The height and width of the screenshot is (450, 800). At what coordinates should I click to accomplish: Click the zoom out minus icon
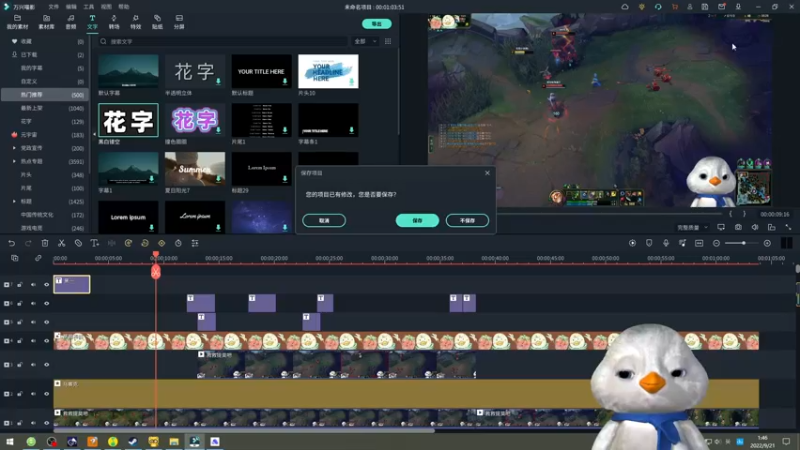(x=716, y=243)
